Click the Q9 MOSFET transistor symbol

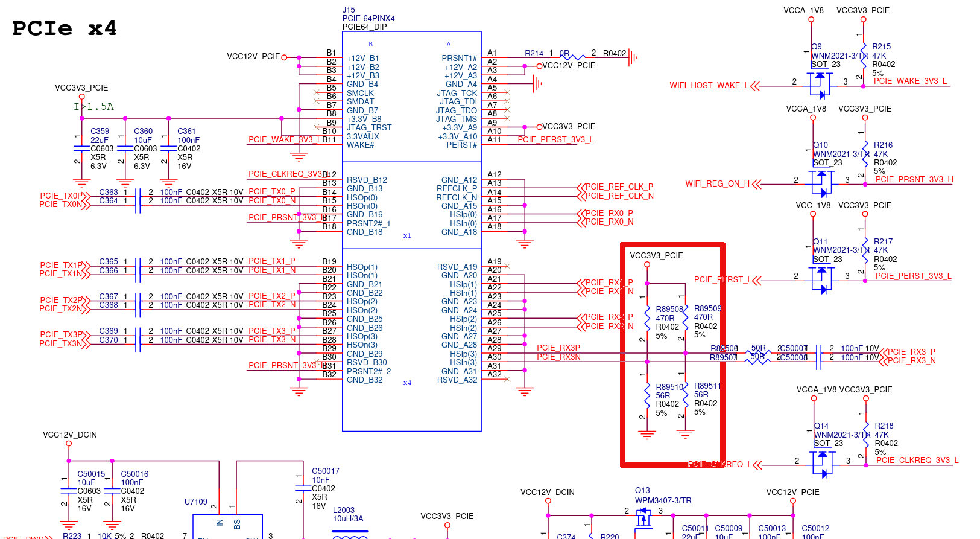820,85
